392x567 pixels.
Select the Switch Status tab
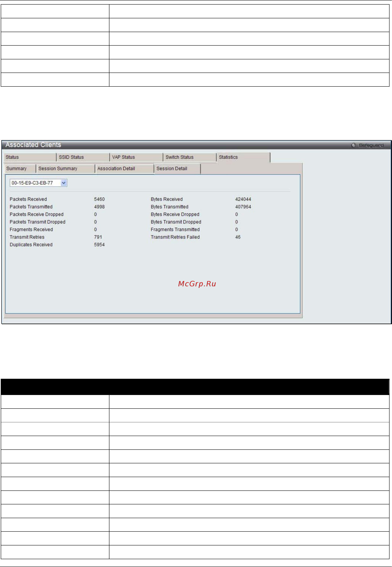[190, 157]
